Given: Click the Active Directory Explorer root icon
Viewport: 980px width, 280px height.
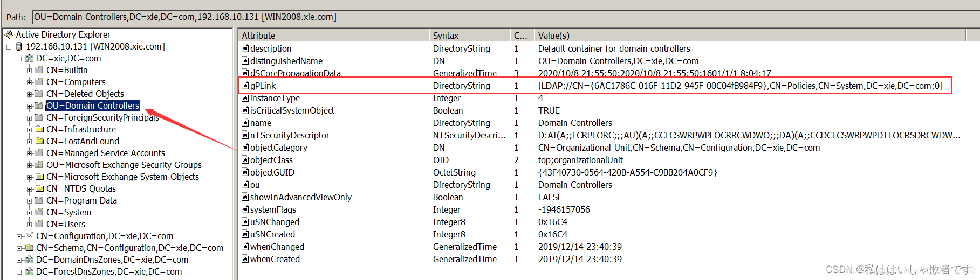Looking at the screenshot, I should tap(9, 34).
